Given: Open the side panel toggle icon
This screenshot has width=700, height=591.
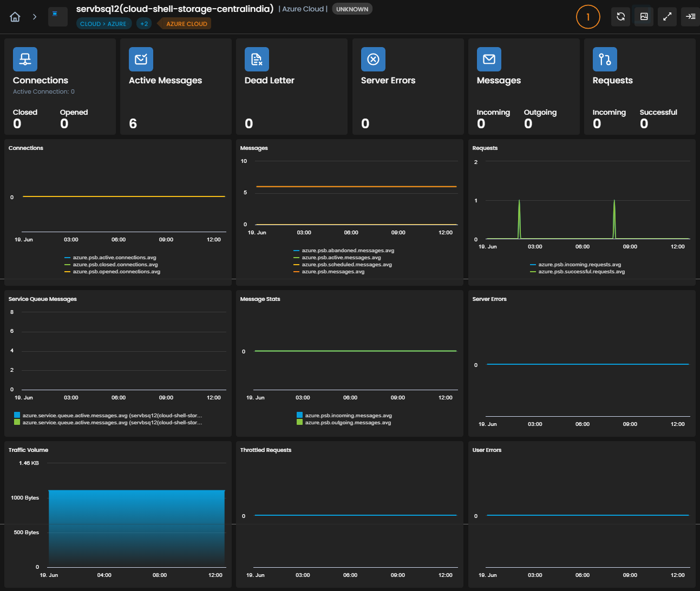Looking at the screenshot, I should coord(691,17).
